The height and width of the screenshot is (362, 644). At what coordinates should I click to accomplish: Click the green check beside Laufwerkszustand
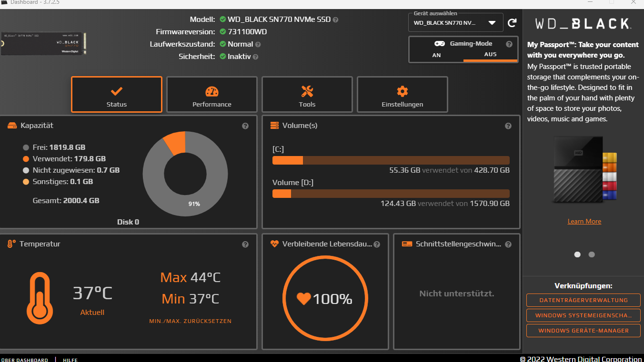click(223, 44)
